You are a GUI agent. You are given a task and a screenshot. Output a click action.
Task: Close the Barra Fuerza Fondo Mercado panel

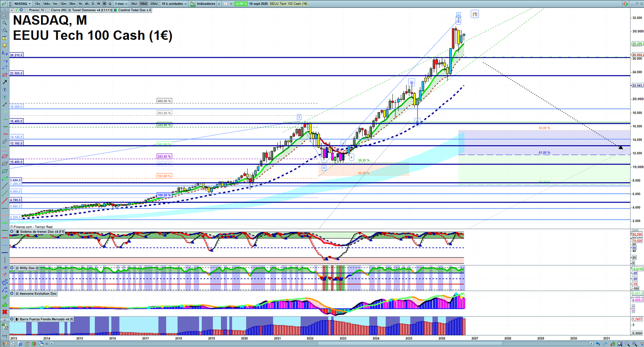pyautogui.click(x=12, y=319)
